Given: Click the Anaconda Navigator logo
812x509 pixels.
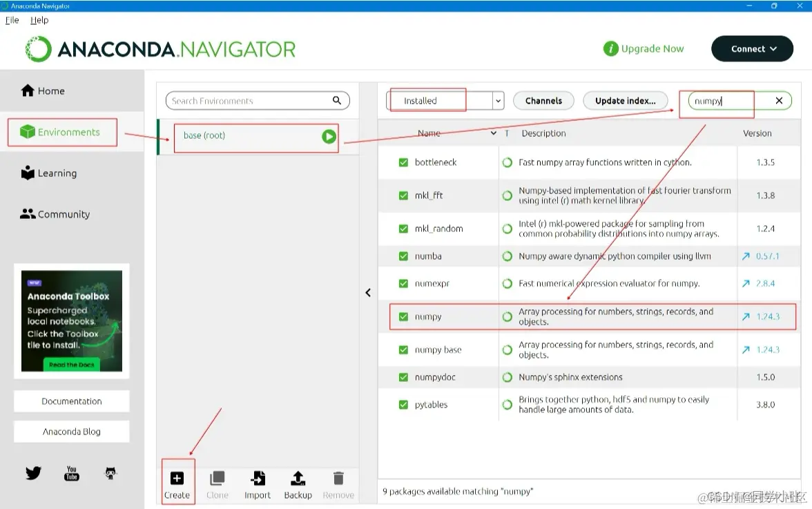Looking at the screenshot, I should pos(160,49).
